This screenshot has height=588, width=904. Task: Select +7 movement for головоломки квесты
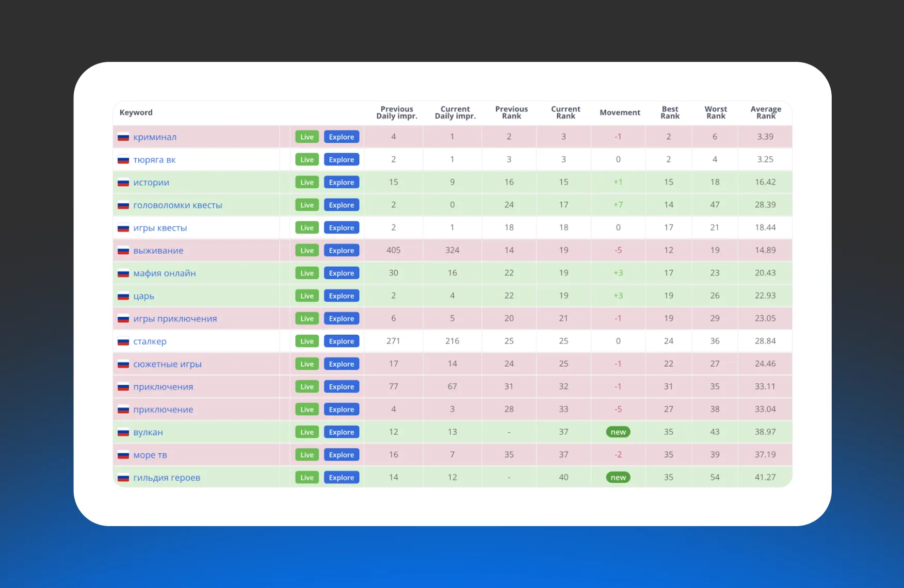[618, 205]
